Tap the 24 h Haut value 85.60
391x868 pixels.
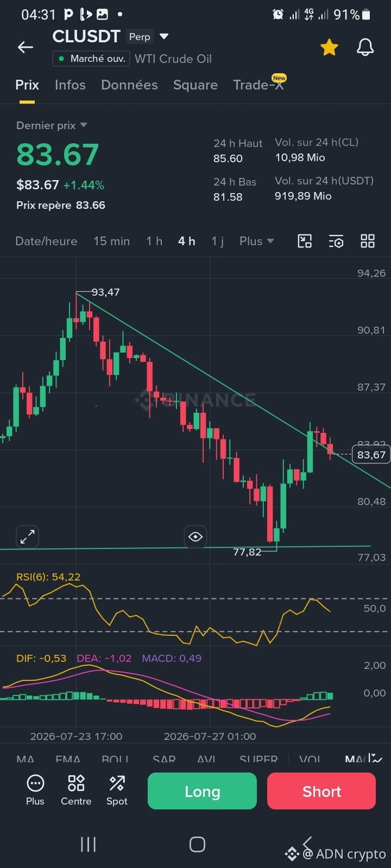pos(228,158)
